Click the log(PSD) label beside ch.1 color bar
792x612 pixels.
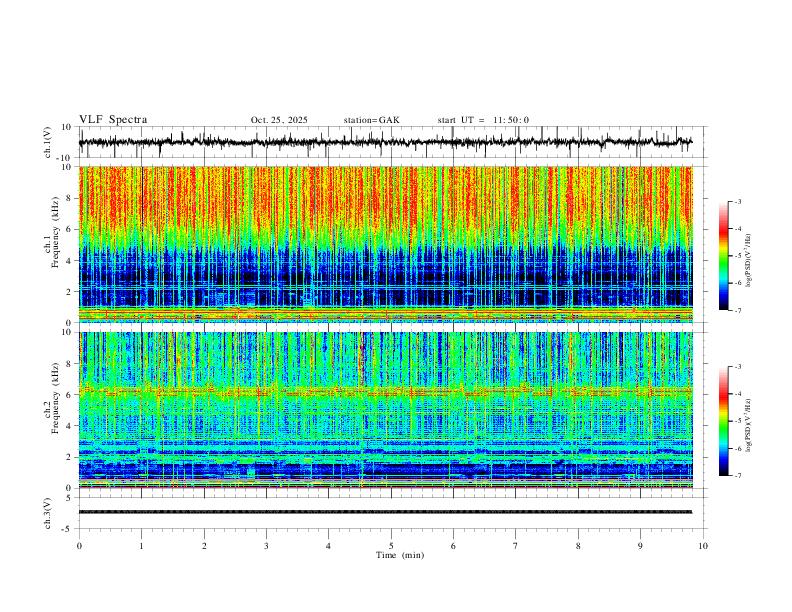pos(749,261)
